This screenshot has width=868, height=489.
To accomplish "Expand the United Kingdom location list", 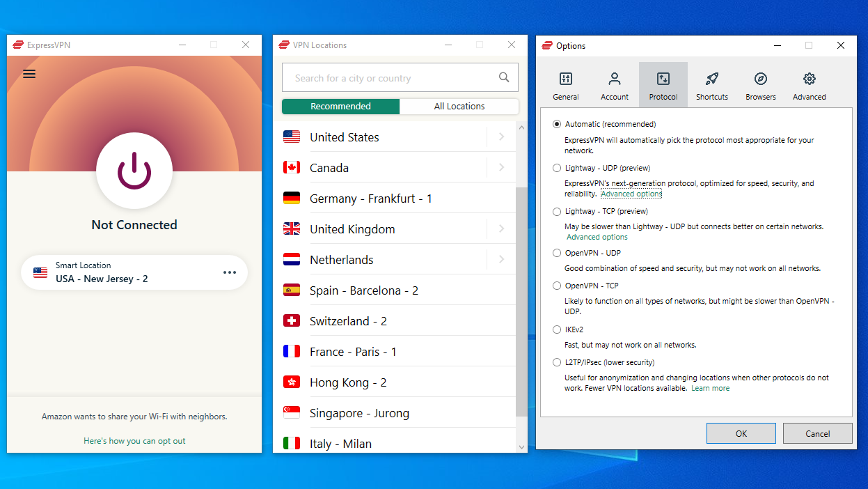I will (x=500, y=228).
